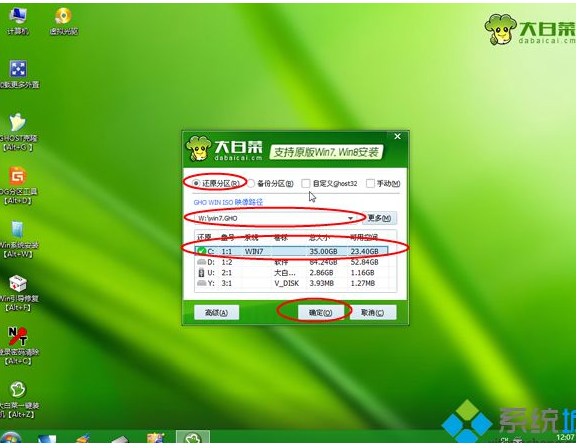Viewport: 576px width, 443px height.
Task: Enable the custom Ghost32 checkbox
Action: [x=306, y=183]
